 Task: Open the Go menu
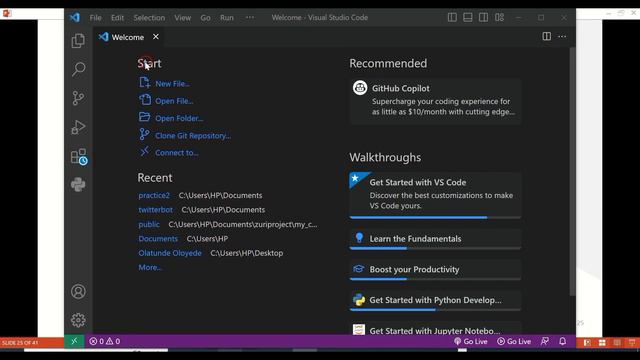click(x=205, y=18)
